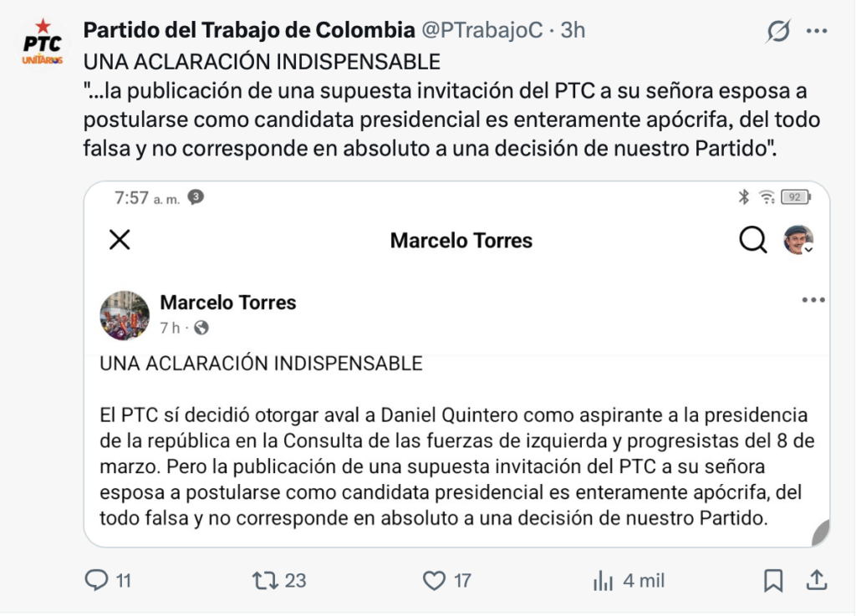Screen dimensions: 856x616
Task: Repost this tweet with retweet icon
Action: (x=265, y=580)
